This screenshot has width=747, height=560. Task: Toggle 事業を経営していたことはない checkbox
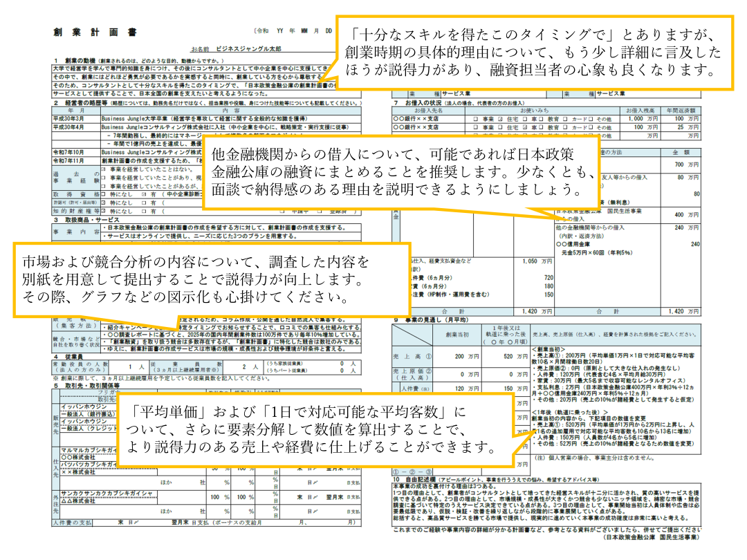104,169
